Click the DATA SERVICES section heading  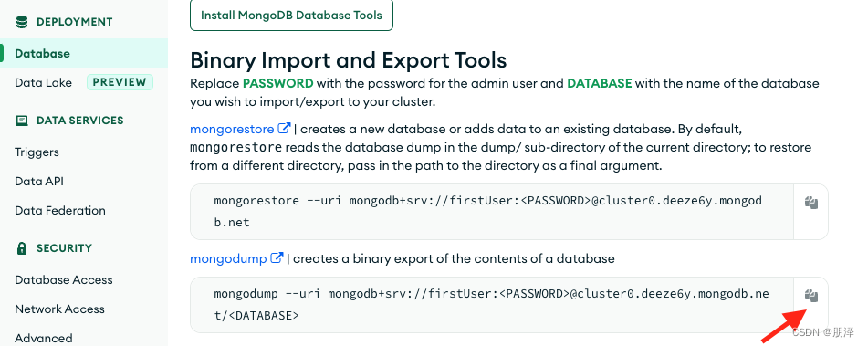79,121
